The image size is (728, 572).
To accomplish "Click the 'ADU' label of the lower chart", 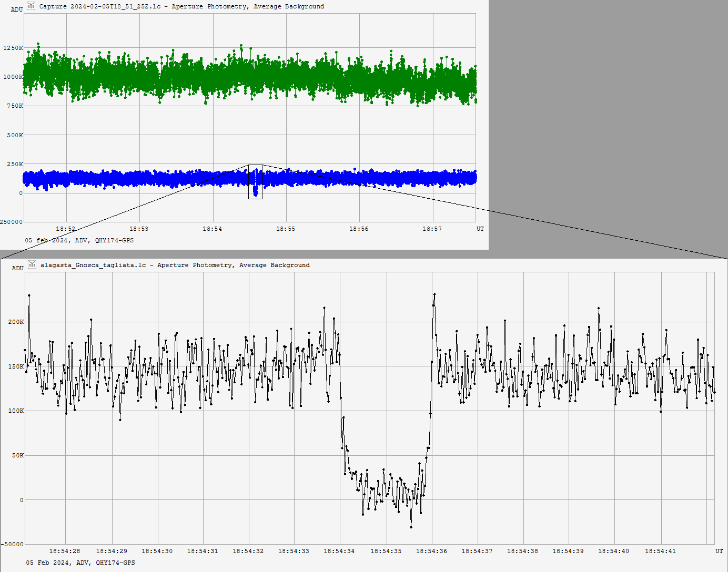I will tap(18, 268).
